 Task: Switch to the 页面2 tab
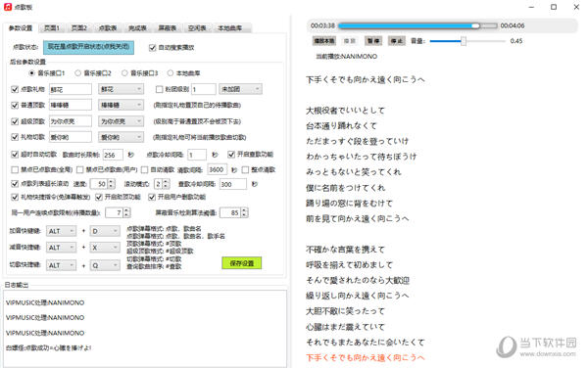[x=79, y=28]
